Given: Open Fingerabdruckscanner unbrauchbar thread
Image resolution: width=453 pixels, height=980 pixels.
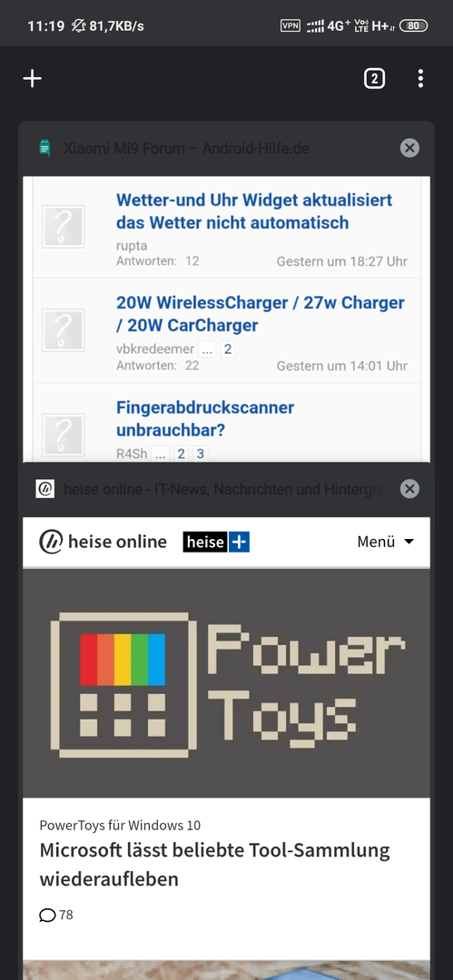Looking at the screenshot, I should coord(205,418).
